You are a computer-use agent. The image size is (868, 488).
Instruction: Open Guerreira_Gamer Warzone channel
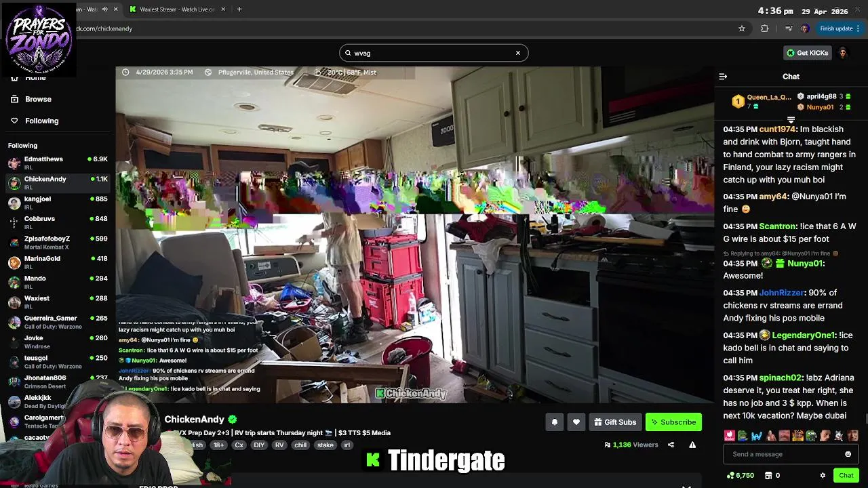coord(58,321)
